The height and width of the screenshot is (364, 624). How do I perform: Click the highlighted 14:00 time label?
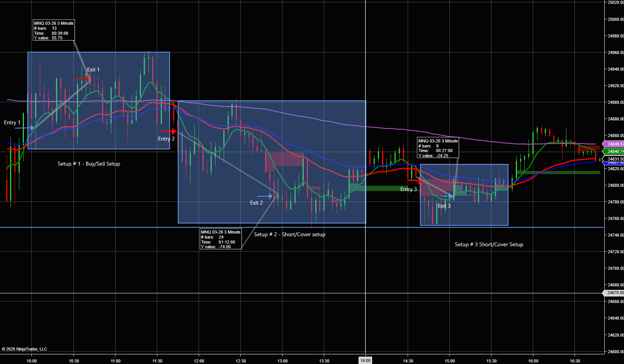(x=366, y=361)
